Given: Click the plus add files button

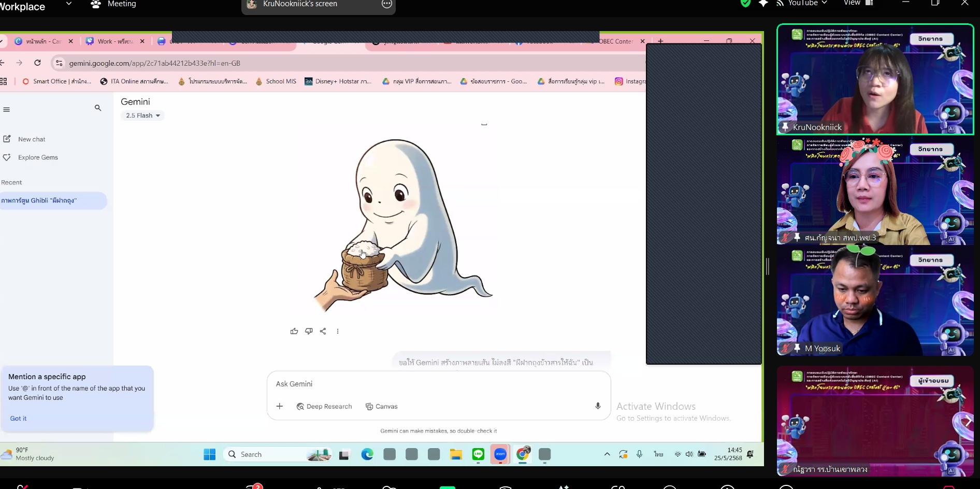Looking at the screenshot, I should [x=280, y=406].
